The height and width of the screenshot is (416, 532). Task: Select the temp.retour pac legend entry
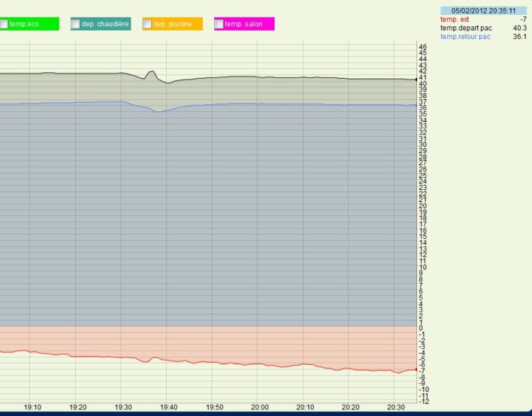(x=465, y=37)
